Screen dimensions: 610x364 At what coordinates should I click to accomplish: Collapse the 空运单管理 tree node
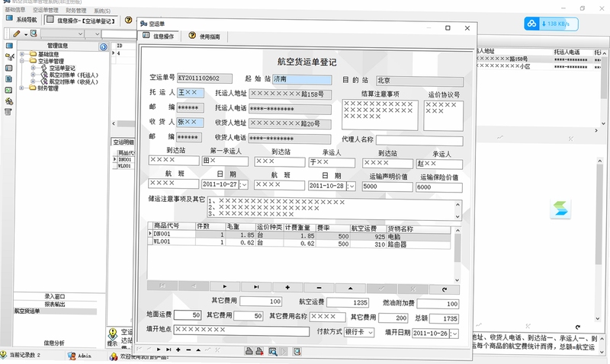click(22, 61)
